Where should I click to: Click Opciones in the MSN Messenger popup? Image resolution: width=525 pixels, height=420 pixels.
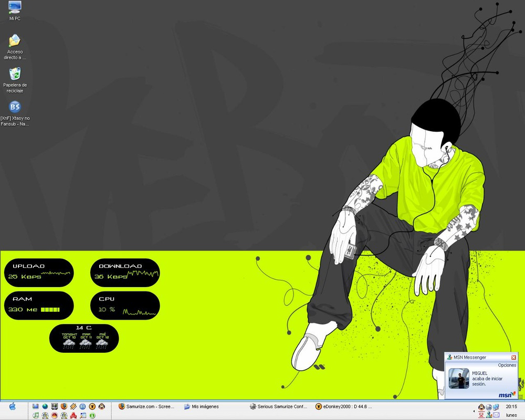[507, 364]
